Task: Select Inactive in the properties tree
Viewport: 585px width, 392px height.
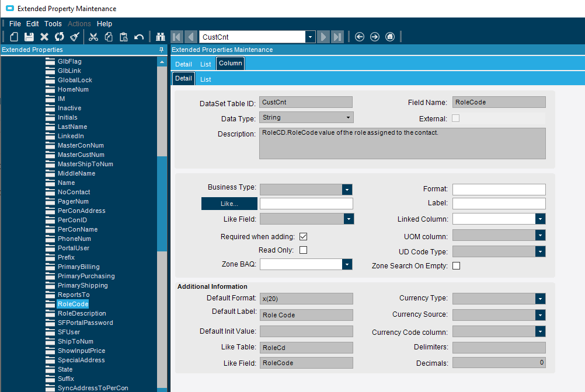Action: pos(69,108)
